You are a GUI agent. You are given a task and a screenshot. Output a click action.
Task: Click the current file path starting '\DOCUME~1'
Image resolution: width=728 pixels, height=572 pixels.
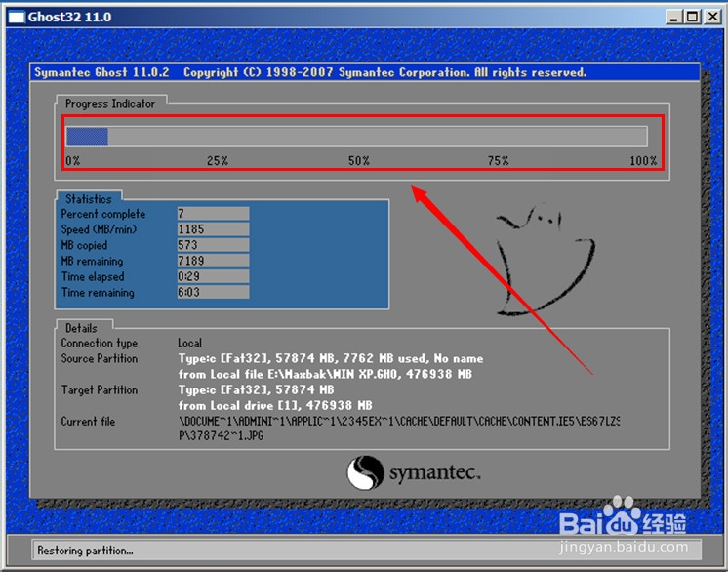point(399,421)
